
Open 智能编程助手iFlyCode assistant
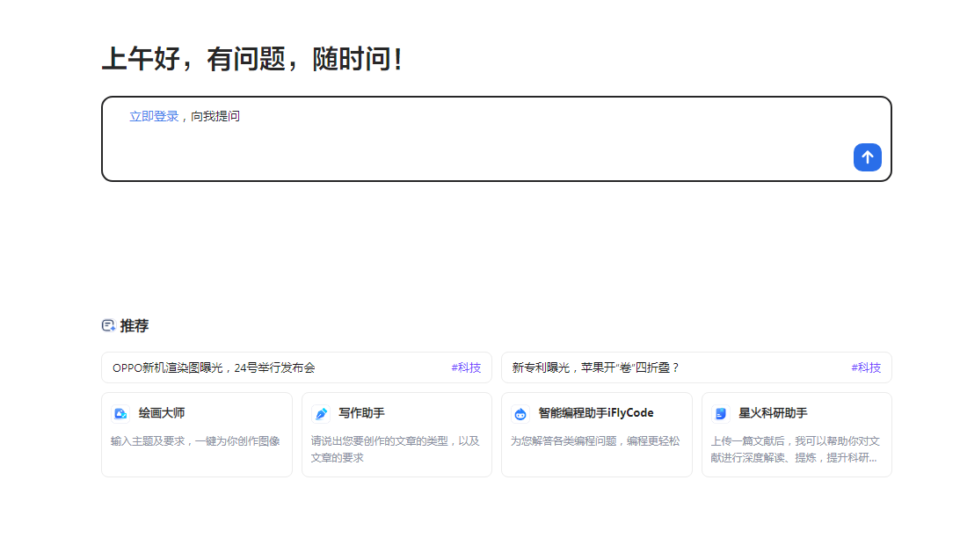tap(597, 434)
